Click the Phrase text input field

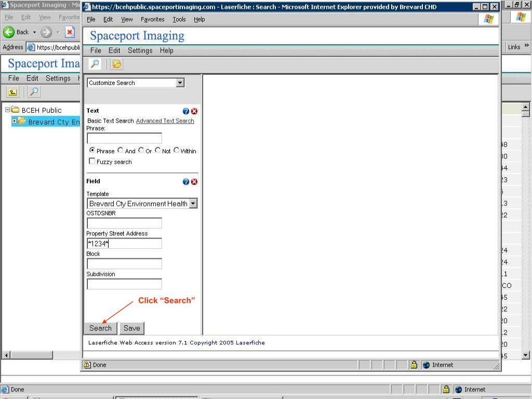point(125,138)
